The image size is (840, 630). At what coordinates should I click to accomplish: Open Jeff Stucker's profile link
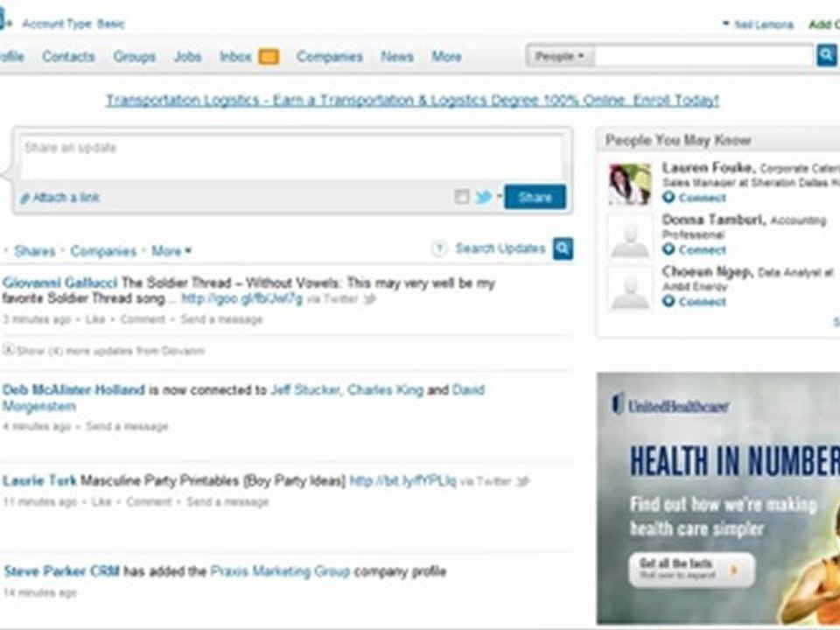(x=305, y=389)
